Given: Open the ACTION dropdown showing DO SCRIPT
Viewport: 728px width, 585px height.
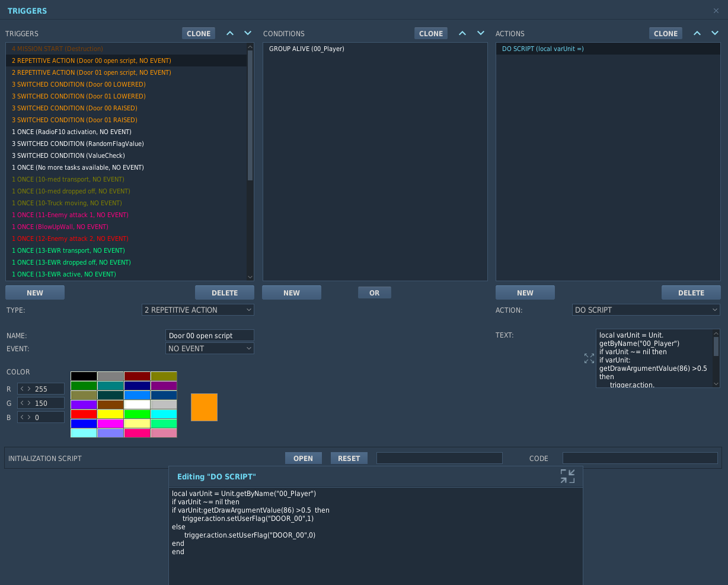Looking at the screenshot, I should (647, 310).
